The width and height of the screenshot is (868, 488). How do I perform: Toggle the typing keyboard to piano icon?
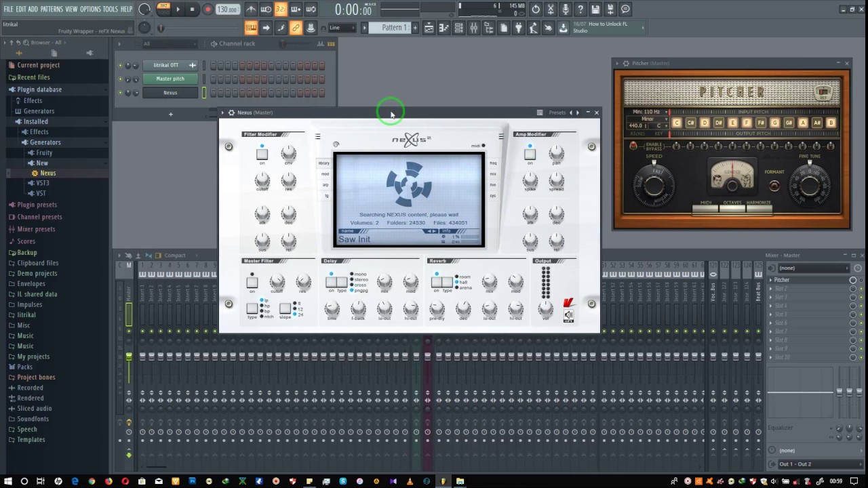tap(251, 28)
